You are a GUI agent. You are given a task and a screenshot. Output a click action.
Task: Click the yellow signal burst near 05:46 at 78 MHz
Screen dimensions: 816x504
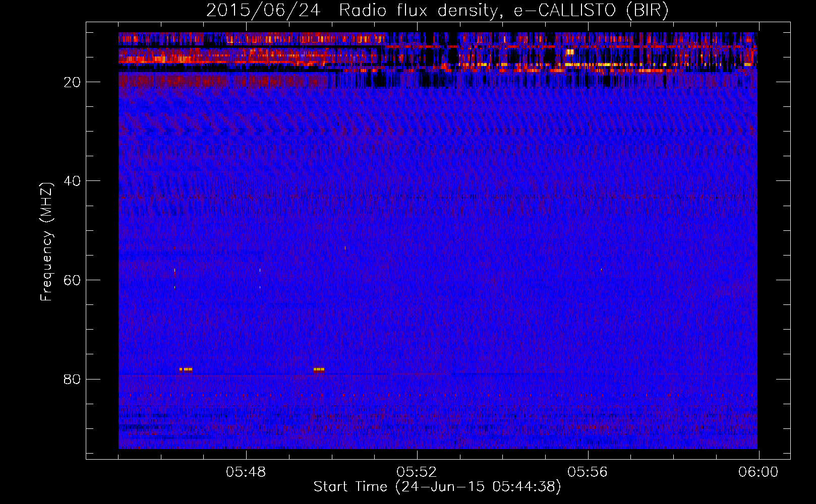(186, 369)
